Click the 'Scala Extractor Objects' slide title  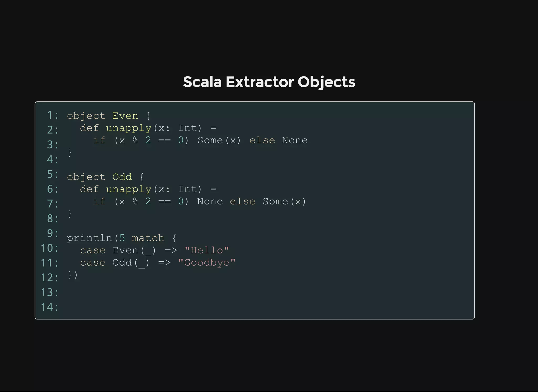click(269, 82)
